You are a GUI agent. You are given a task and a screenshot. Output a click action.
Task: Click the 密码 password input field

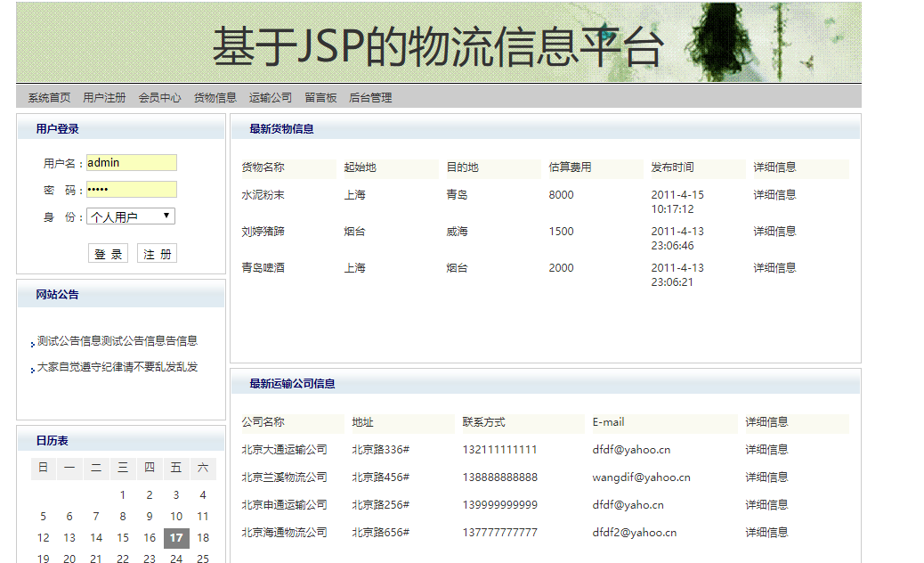pyautogui.click(x=132, y=189)
